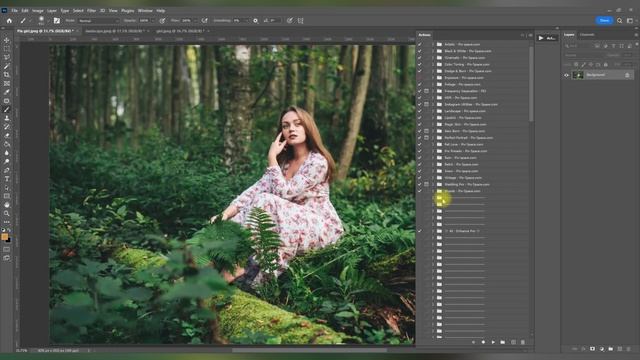Click collapsed Actions panel play button
This screenshot has width=640, height=360.
coord(541,38)
